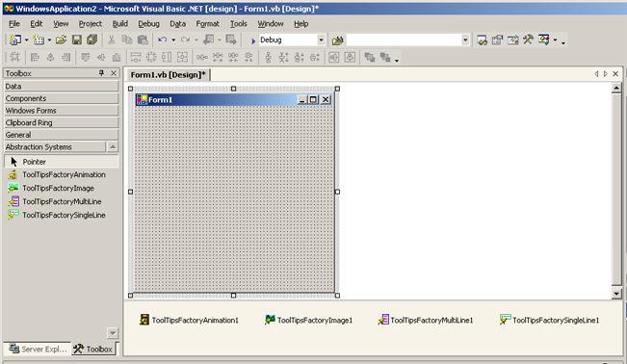Click the Make Same Size icon
The height and width of the screenshot is (364, 627).
[182, 58]
